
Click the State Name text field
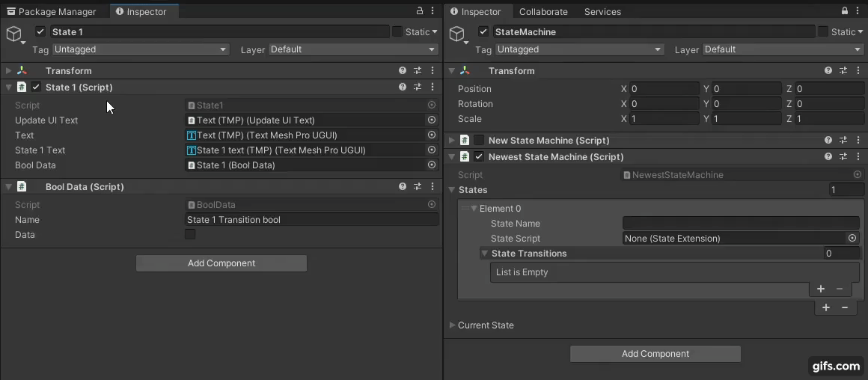(x=740, y=224)
